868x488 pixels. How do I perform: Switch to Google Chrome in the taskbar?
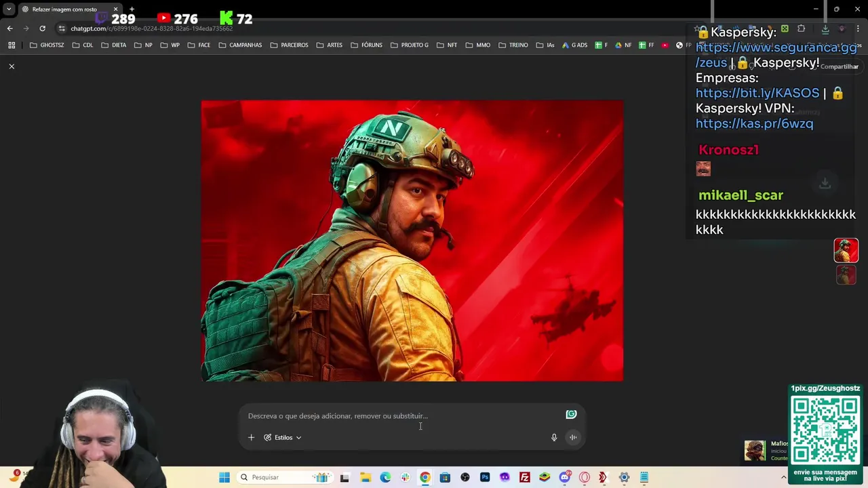[x=425, y=478]
